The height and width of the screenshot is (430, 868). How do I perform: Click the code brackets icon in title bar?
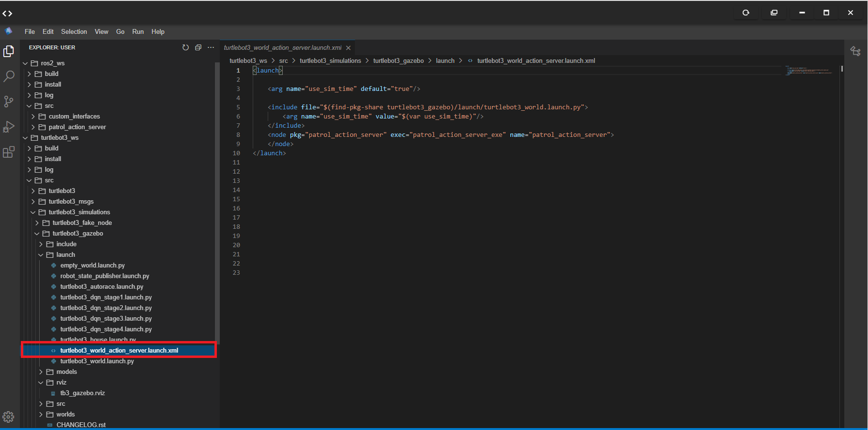point(7,13)
